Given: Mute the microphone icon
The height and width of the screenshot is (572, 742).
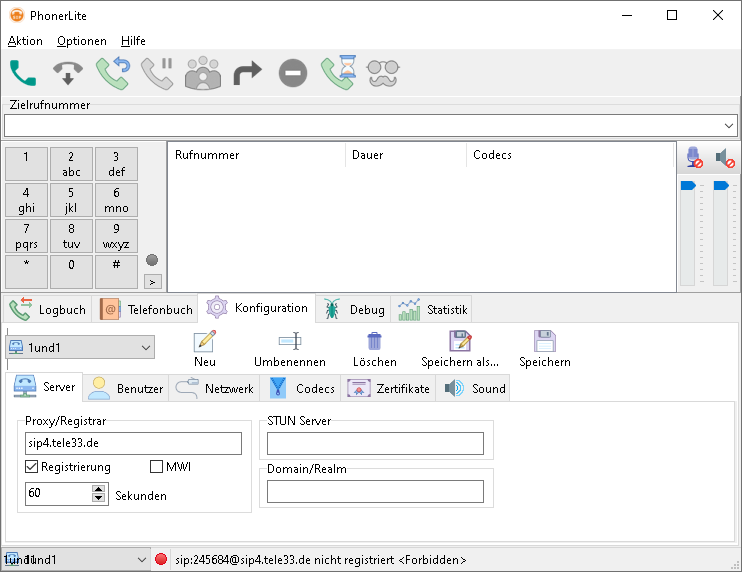Looking at the screenshot, I should (x=694, y=157).
